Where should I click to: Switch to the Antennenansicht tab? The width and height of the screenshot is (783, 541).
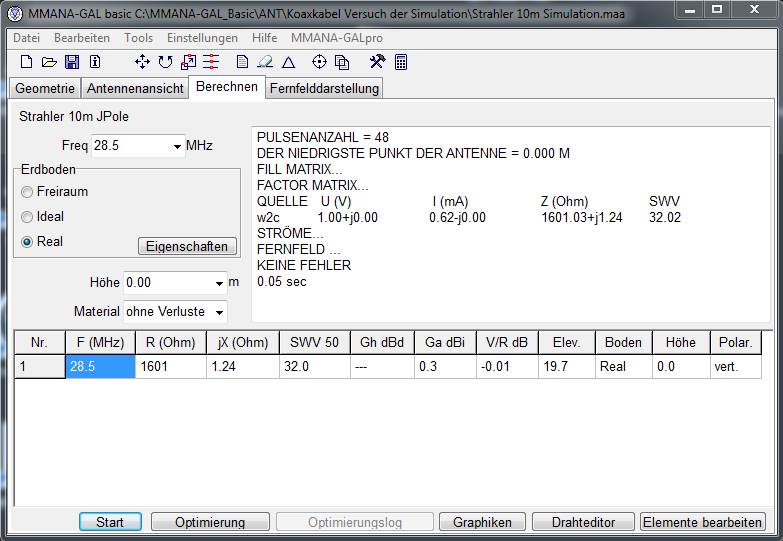tap(135, 88)
